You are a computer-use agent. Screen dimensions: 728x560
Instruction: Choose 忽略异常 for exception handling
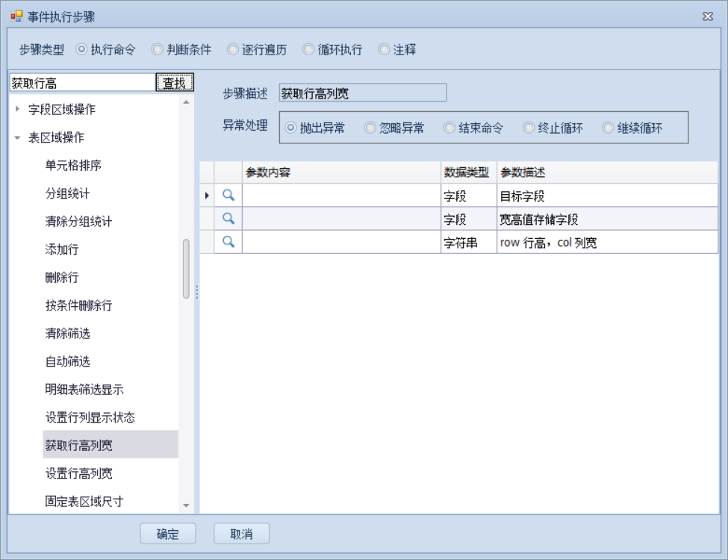(x=370, y=128)
